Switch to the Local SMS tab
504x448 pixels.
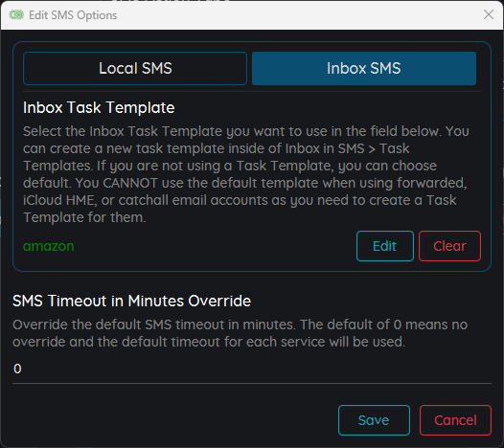135,68
